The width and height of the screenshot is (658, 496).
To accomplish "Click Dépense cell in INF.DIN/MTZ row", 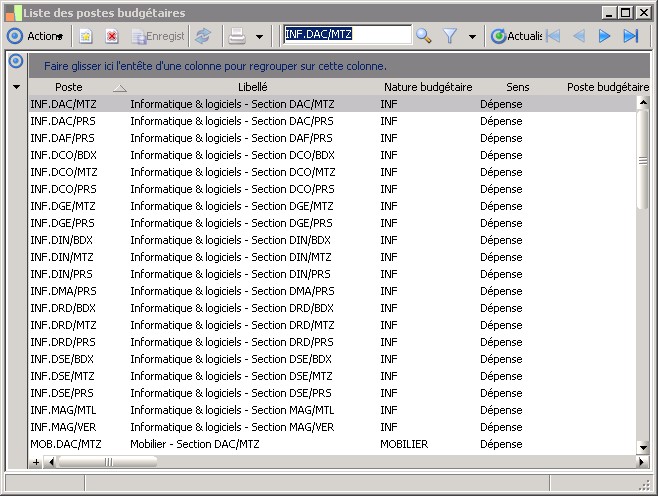I will (501, 257).
